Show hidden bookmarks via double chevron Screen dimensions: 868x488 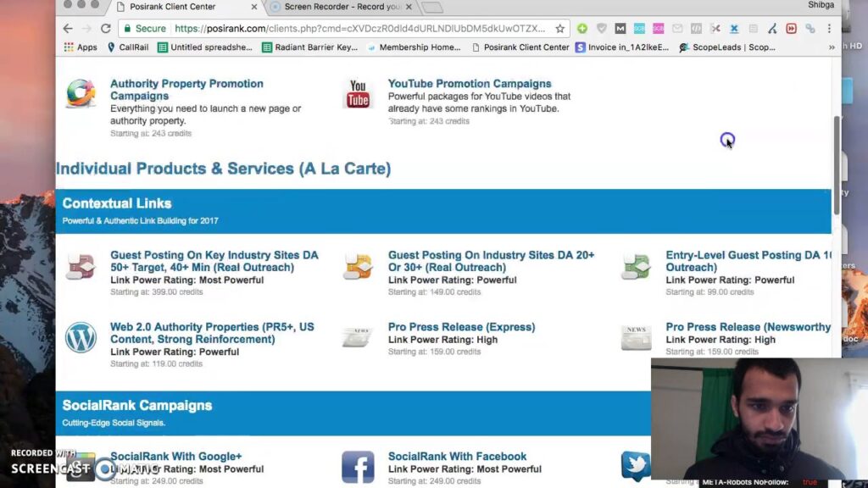coord(832,47)
